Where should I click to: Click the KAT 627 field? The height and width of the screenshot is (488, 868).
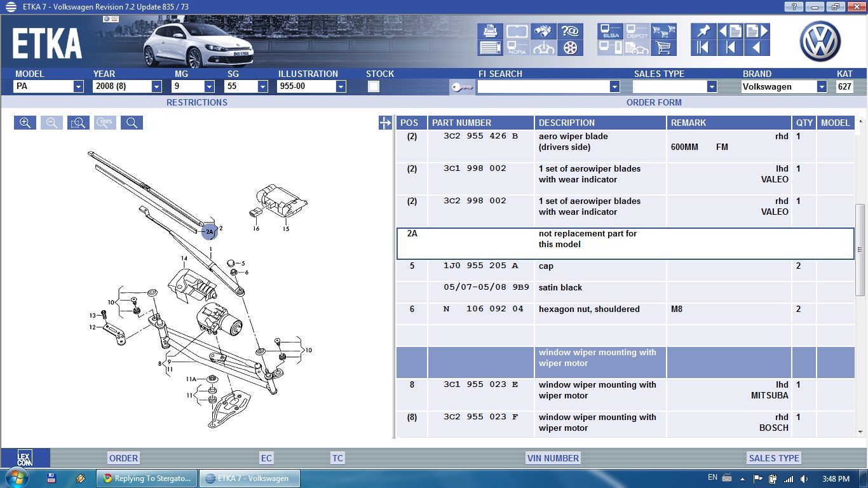coord(844,86)
